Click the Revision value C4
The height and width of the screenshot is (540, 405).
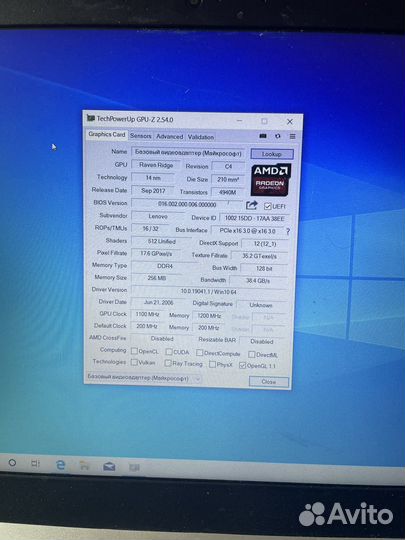click(228, 166)
